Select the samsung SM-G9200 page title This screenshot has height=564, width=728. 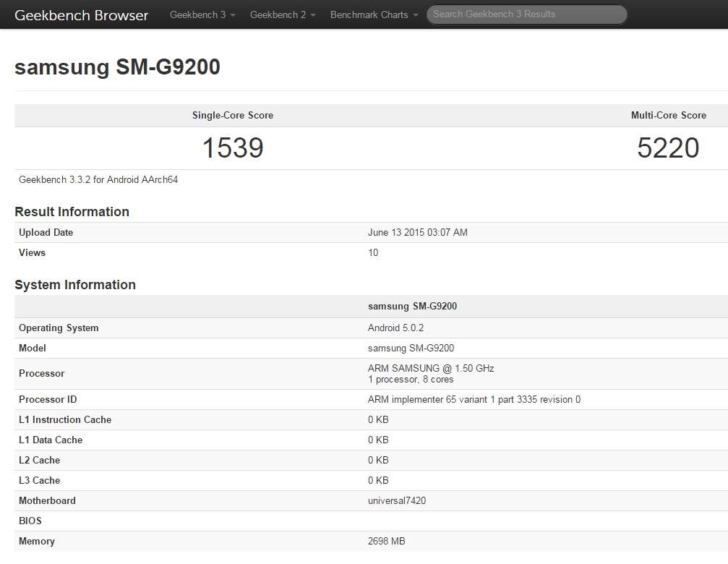[x=117, y=67]
